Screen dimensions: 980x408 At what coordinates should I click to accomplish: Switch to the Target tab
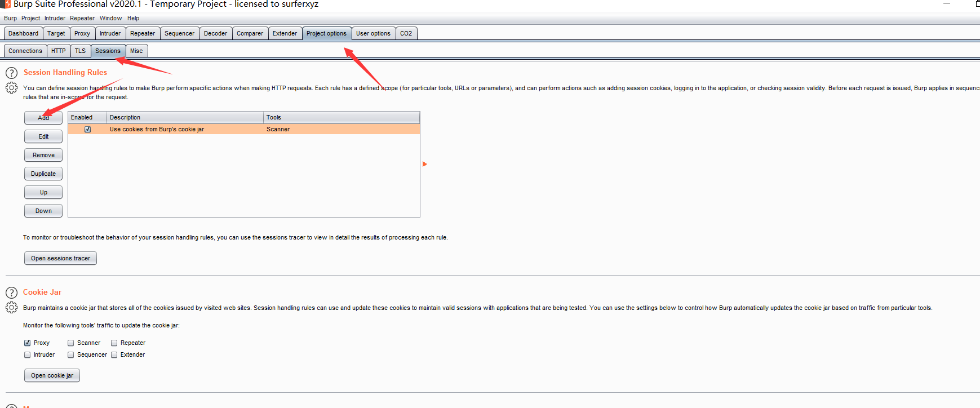(x=56, y=33)
